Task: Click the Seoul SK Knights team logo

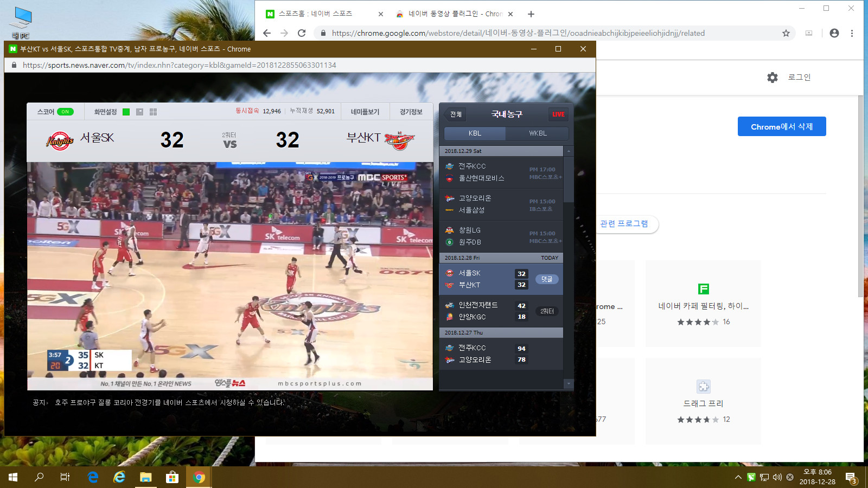Action: point(60,140)
